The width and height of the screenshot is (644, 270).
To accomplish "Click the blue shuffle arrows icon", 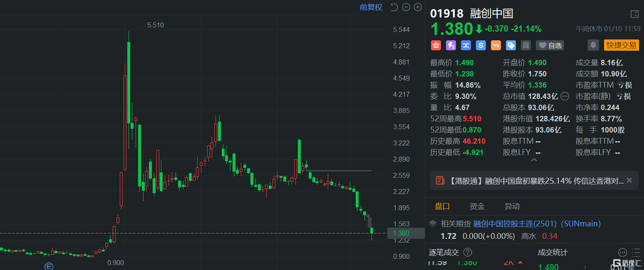I will (x=466, y=45).
